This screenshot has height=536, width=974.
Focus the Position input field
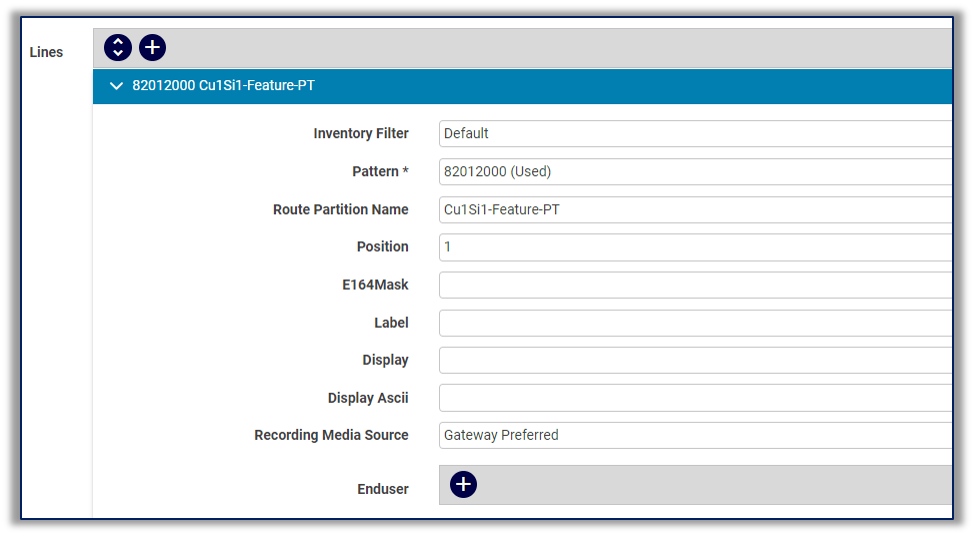(695, 247)
